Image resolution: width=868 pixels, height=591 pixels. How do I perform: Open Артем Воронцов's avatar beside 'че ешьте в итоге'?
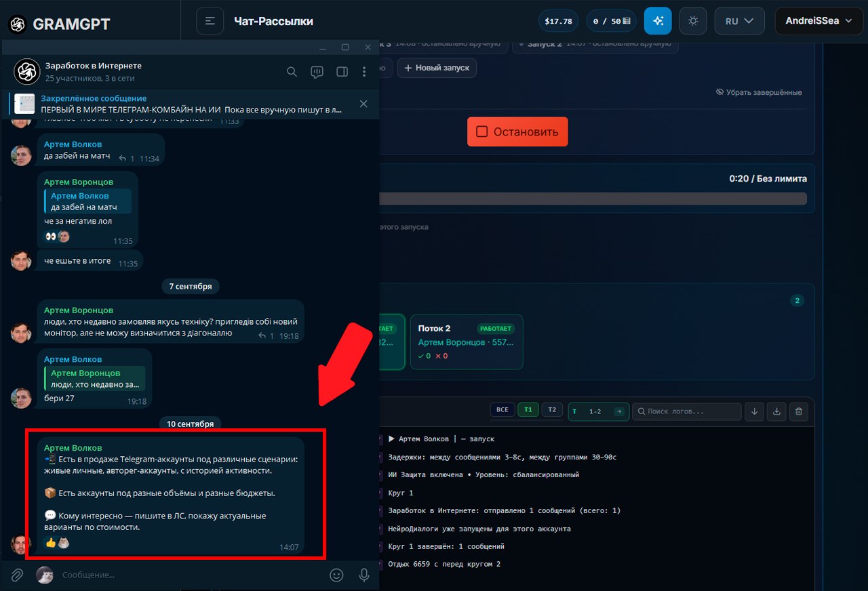21,261
